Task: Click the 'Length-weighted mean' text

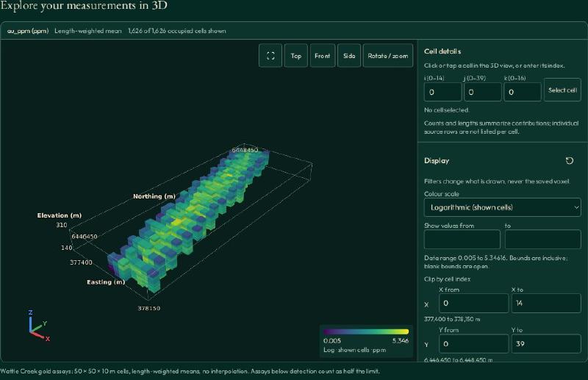Action: (x=88, y=31)
